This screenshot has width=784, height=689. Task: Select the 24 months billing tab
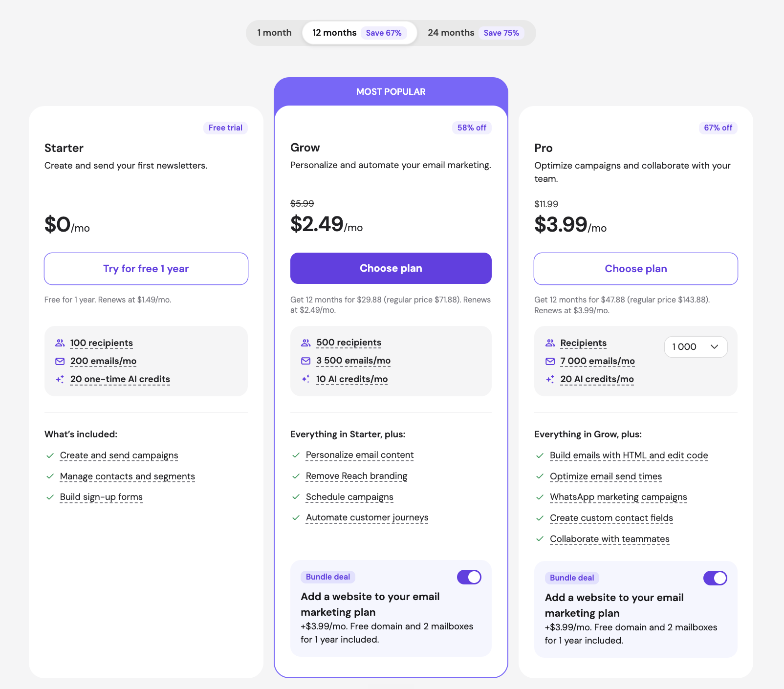476,33
